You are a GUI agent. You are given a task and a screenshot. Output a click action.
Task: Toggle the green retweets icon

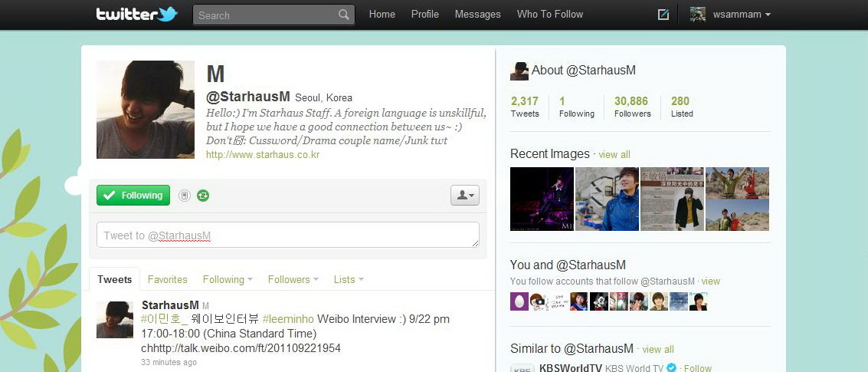pyautogui.click(x=203, y=195)
